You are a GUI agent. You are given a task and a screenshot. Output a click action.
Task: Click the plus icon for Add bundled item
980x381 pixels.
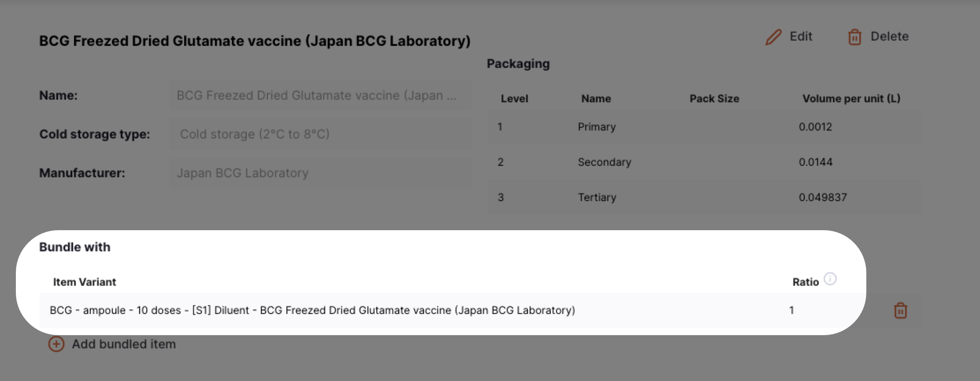(56, 344)
